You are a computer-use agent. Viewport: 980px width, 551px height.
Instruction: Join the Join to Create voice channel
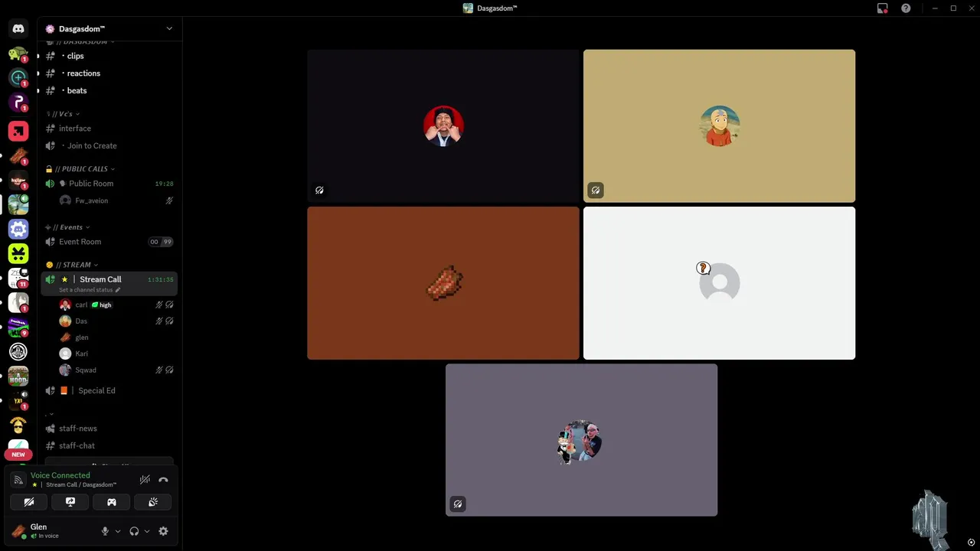coord(109,145)
